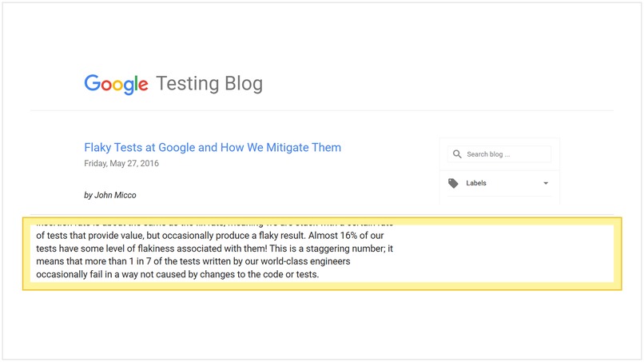Viewport: 644px width, 362px height.
Task: Click the letter G of the Google logo
Action: [92, 82]
